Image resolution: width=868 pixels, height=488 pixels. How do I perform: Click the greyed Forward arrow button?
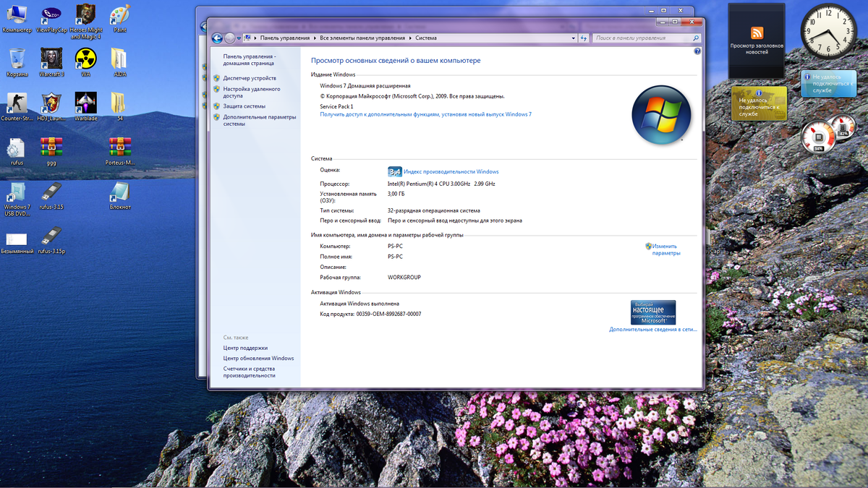click(230, 38)
